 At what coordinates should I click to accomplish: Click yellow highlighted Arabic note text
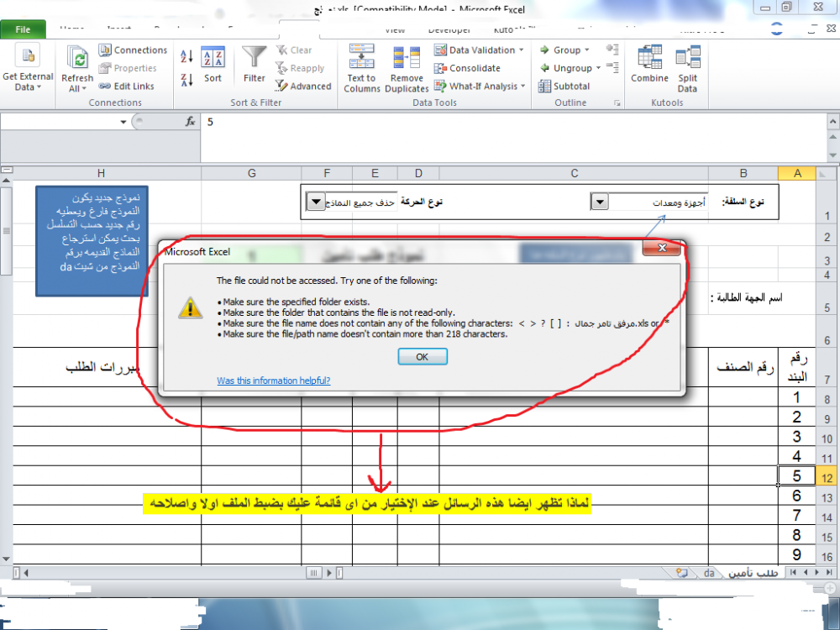pyautogui.click(x=367, y=503)
